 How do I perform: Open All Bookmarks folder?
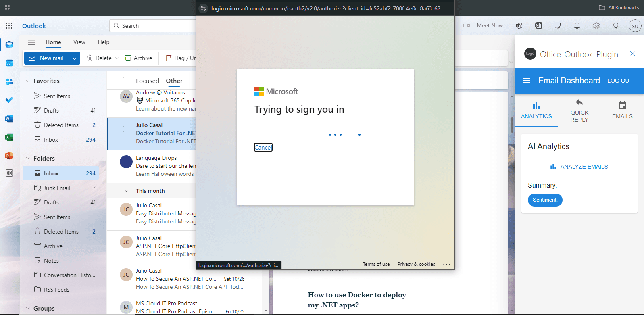pyautogui.click(x=619, y=8)
